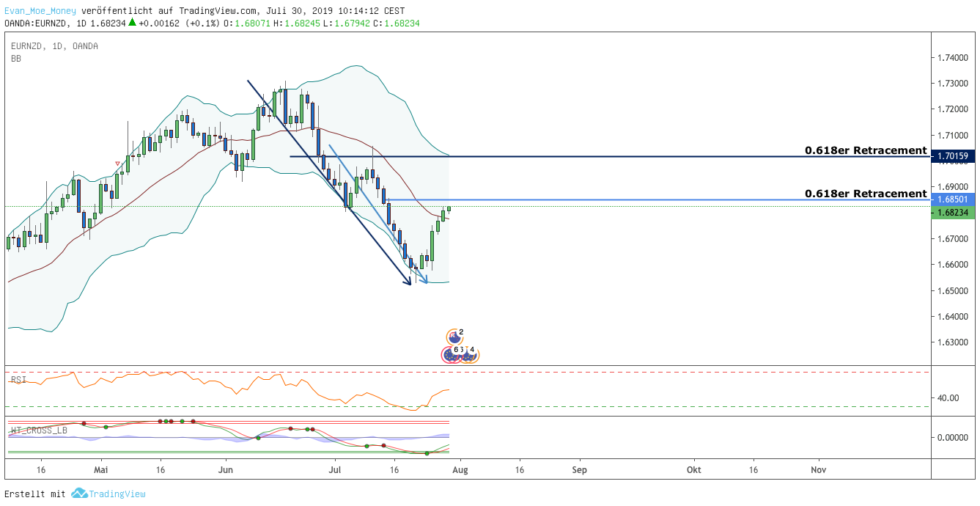Click the 1.65000 price axis label
The height and width of the screenshot is (506, 980).
pos(954,291)
